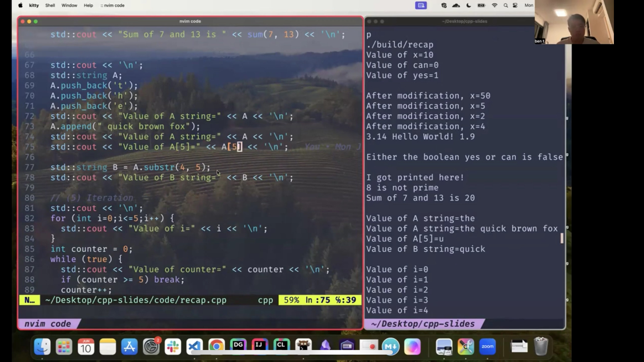Open the Help menu

click(x=88, y=5)
